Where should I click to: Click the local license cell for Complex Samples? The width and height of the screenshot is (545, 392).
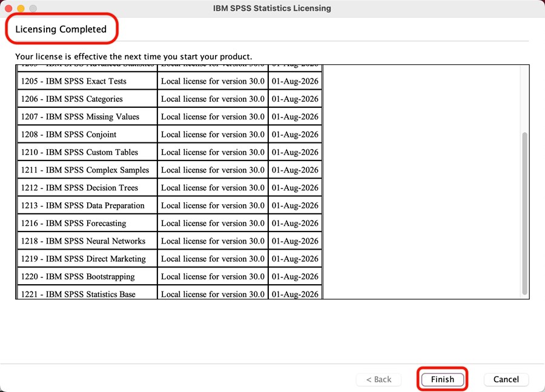pyautogui.click(x=213, y=170)
